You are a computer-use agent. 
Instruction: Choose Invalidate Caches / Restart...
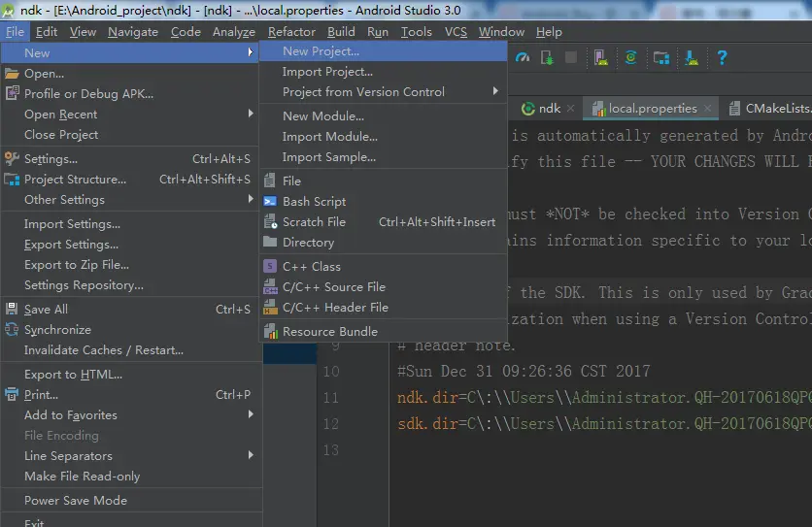129,350
